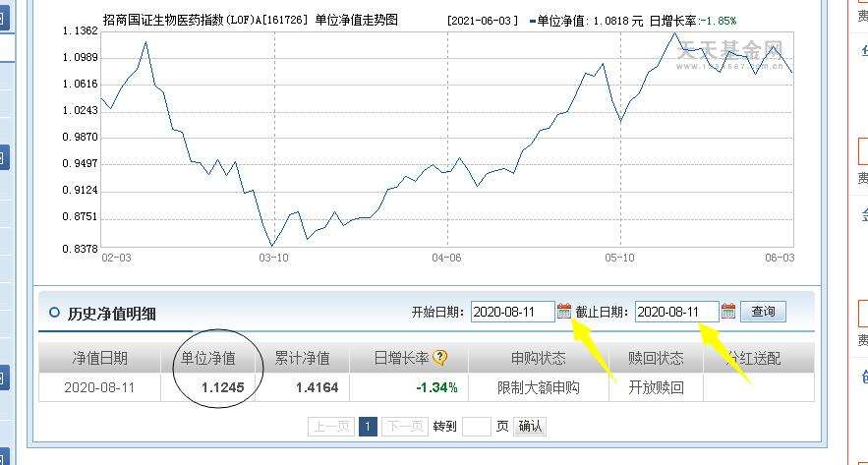Click the 赎回状态 column header

coord(656,358)
